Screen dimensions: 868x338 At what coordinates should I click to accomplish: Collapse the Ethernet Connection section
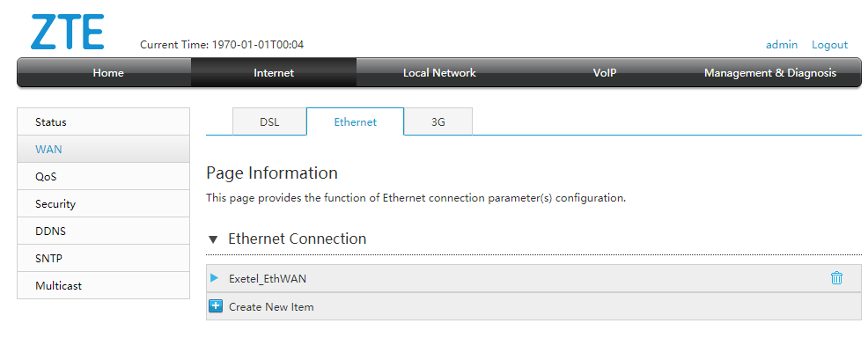[x=213, y=239]
